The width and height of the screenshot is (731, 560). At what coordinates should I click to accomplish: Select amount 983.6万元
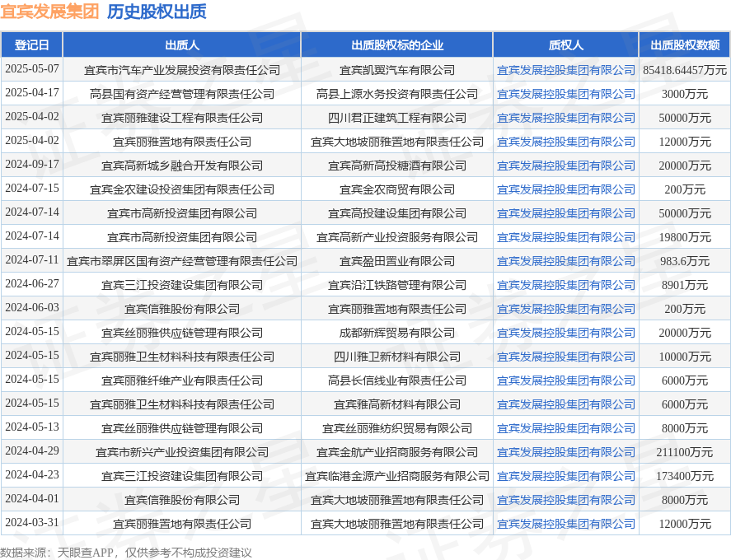685,261
